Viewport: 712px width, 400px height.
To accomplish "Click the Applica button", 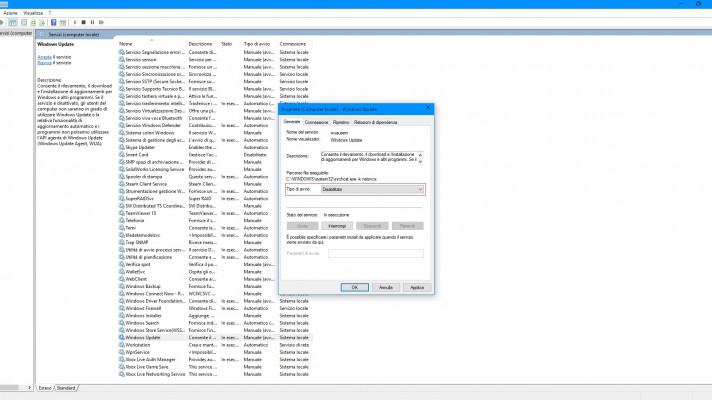I will pyautogui.click(x=417, y=287).
